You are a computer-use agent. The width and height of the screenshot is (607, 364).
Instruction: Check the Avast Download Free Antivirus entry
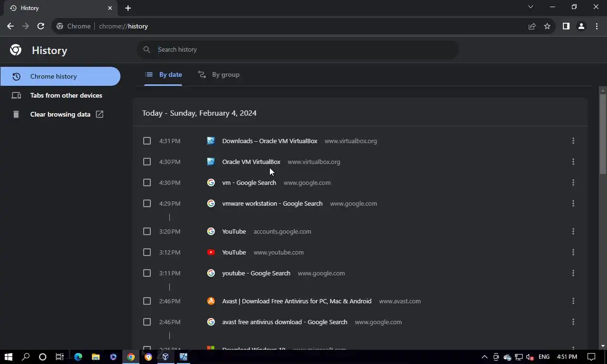pyautogui.click(x=147, y=301)
